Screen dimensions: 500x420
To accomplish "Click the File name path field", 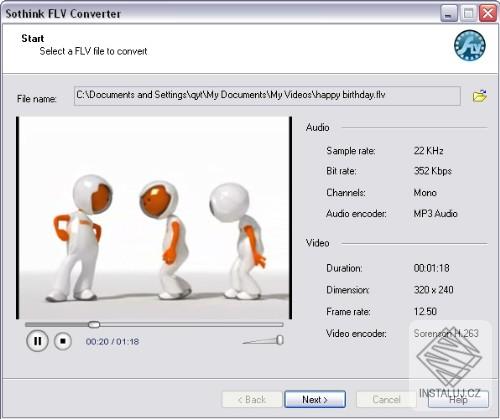I will click(267, 96).
